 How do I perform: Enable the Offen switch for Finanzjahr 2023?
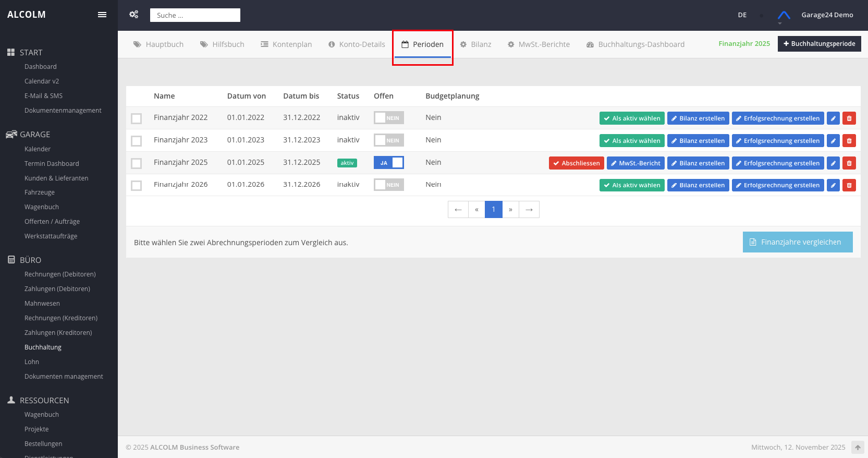pyautogui.click(x=389, y=140)
